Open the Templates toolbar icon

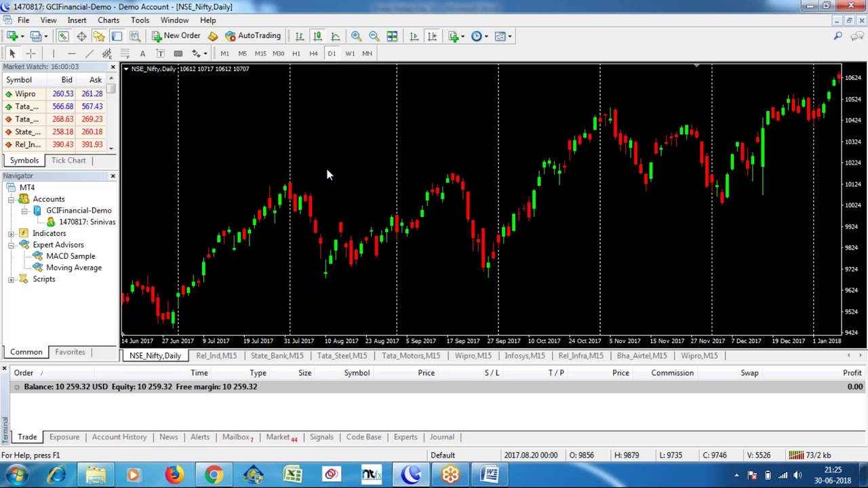pyautogui.click(x=500, y=36)
